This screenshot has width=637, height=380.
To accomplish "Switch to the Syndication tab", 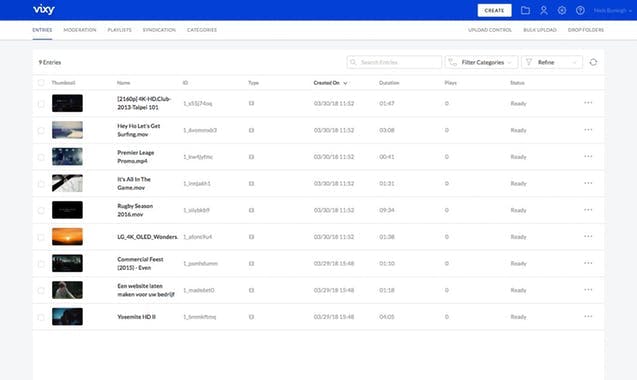I will point(159,30).
